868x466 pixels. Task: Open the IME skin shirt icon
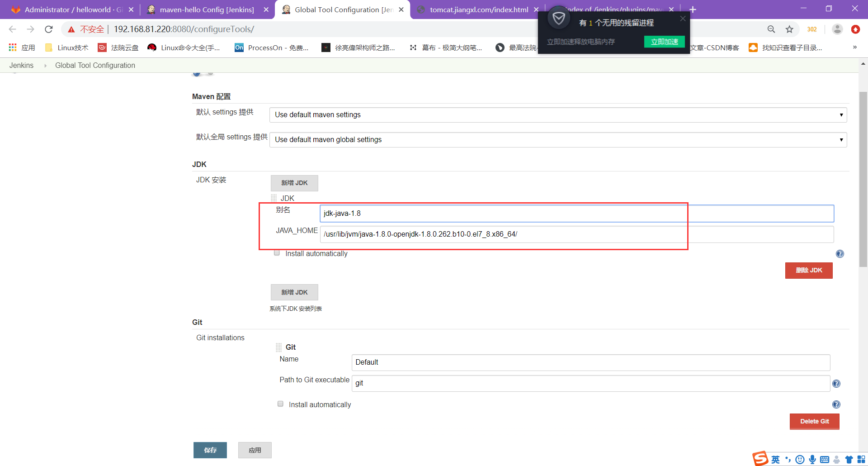(849, 460)
